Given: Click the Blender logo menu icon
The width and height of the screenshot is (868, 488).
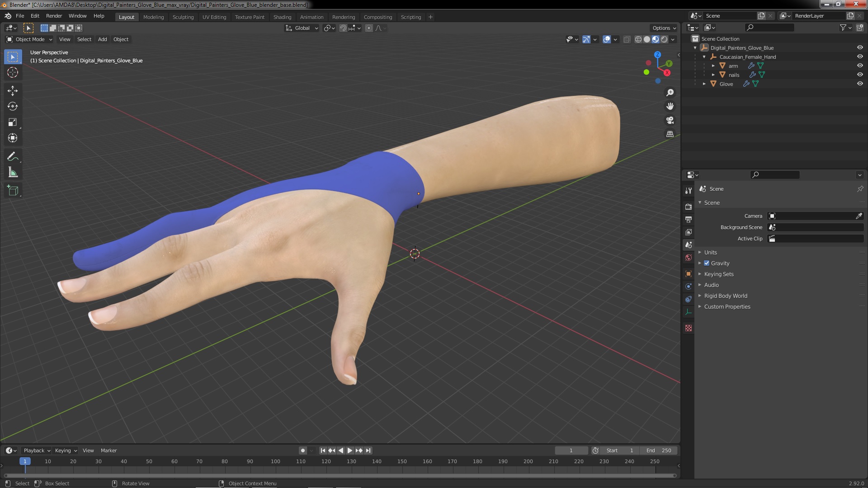Looking at the screenshot, I should pyautogui.click(x=8, y=16).
